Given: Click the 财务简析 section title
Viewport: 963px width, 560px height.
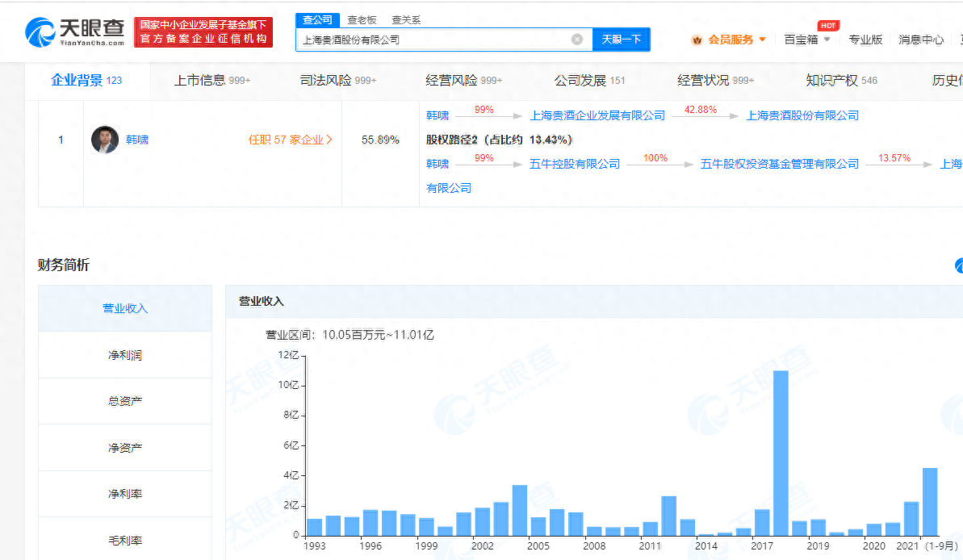Looking at the screenshot, I should click(x=63, y=265).
